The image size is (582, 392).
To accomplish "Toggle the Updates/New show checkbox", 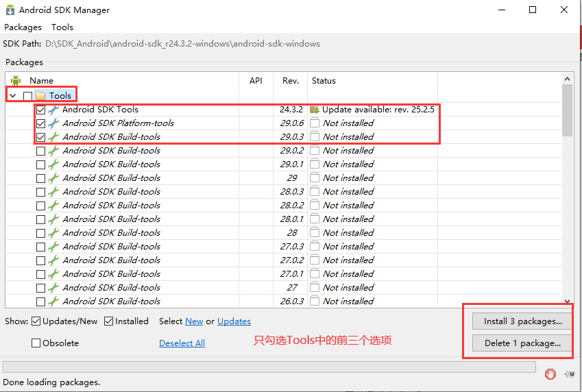I will pyautogui.click(x=36, y=321).
